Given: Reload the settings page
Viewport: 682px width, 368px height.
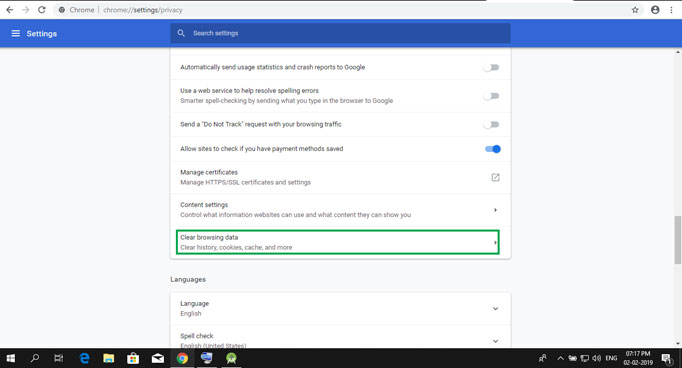Looking at the screenshot, I should click(x=42, y=10).
